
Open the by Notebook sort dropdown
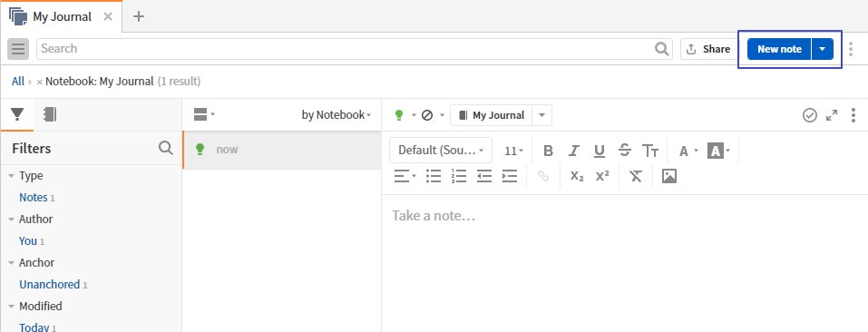pyautogui.click(x=336, y=115)
